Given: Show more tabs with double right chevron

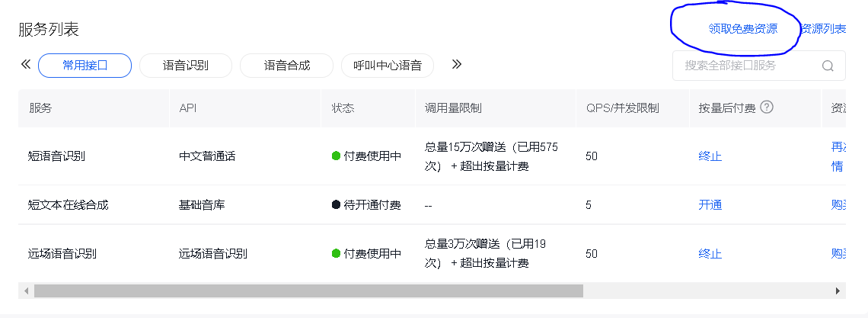Looking at the screenshot, I should pyautogui.click(x=457, y=64).
